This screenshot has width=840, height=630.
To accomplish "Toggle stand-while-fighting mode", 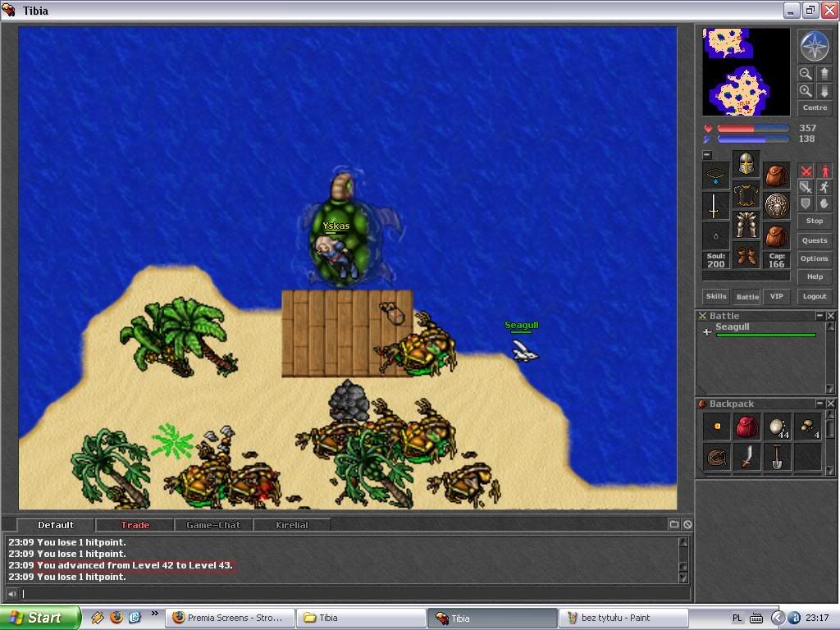I will [824, 171].
